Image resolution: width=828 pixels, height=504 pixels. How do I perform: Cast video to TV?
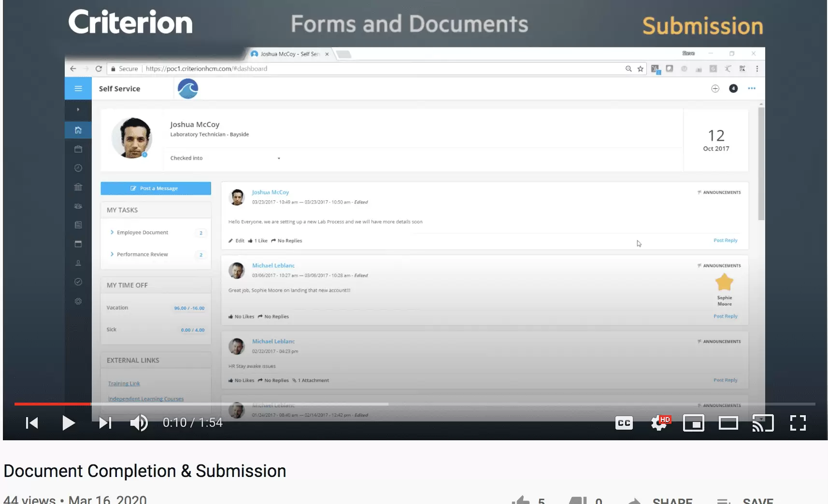763,423
